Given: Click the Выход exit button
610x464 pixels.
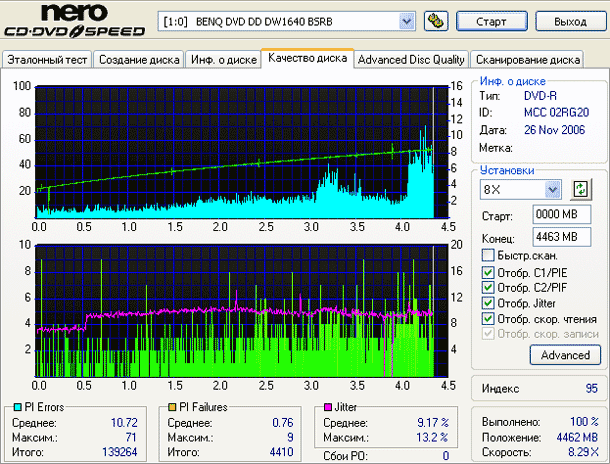Looking at the screenshot, I should point(570,21).
